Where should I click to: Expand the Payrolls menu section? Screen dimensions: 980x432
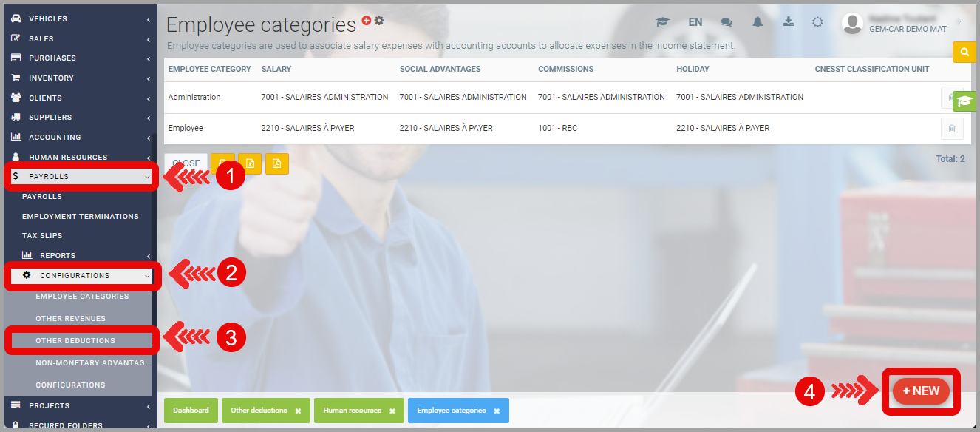(x=81, y=177)
